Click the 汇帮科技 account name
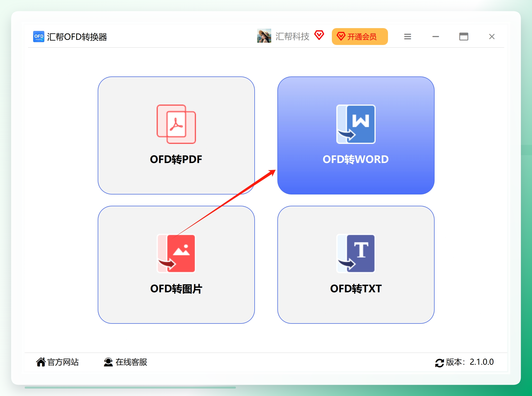 [x=292, y=37]
